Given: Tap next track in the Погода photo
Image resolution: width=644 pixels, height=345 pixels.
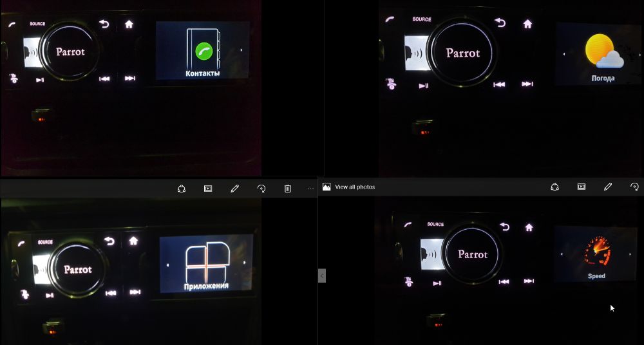Looking at the screenshot, I should (x=527, y=84).
